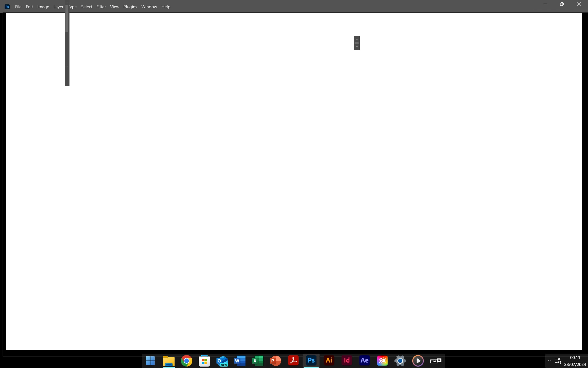The width and height of the screenshot is (588, 368).
Task: Open the Layer menu
Action: click(58, 7)
